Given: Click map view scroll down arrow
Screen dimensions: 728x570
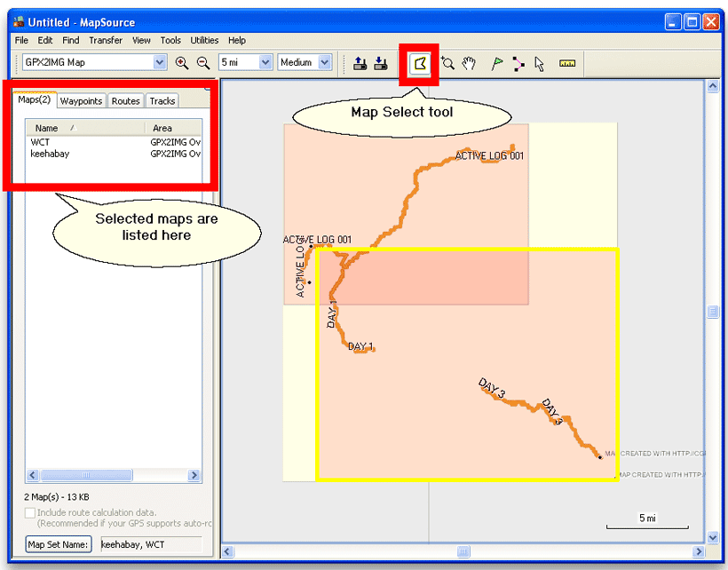Looking at the screenshot, I should tap(713, 537).
